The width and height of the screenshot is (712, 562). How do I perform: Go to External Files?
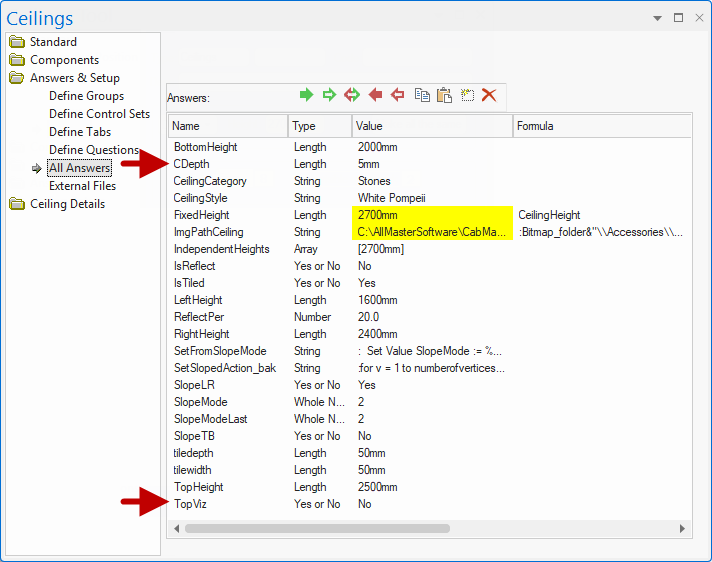tap(83, 186)
